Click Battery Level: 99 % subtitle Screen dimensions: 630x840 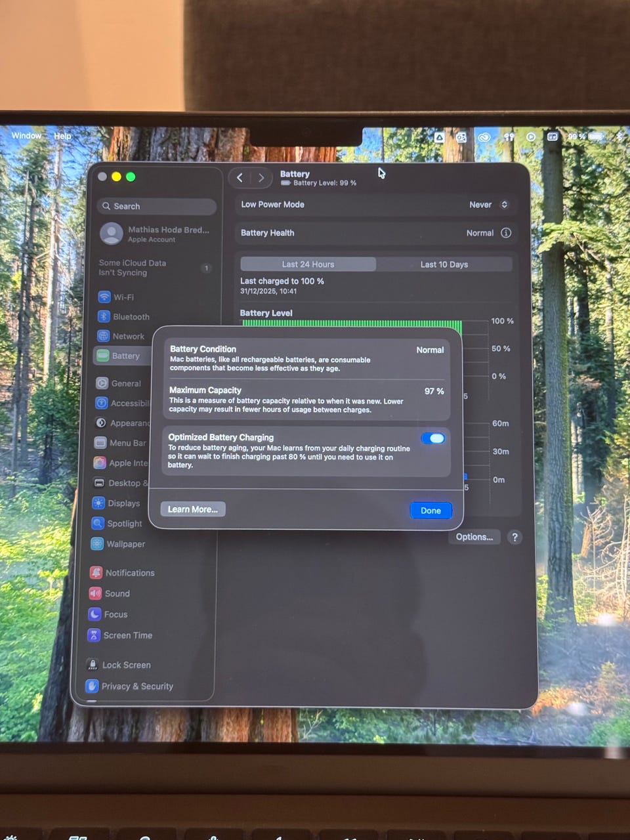(x=325, y=183)
